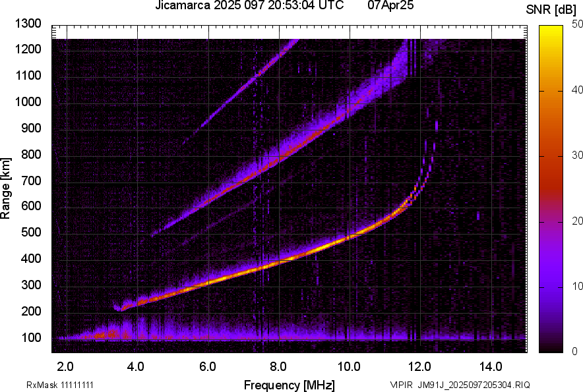This screenshot has width=583, height=392.
Task: Click the colorbar 30 dB label
Action: pos(577,155)
